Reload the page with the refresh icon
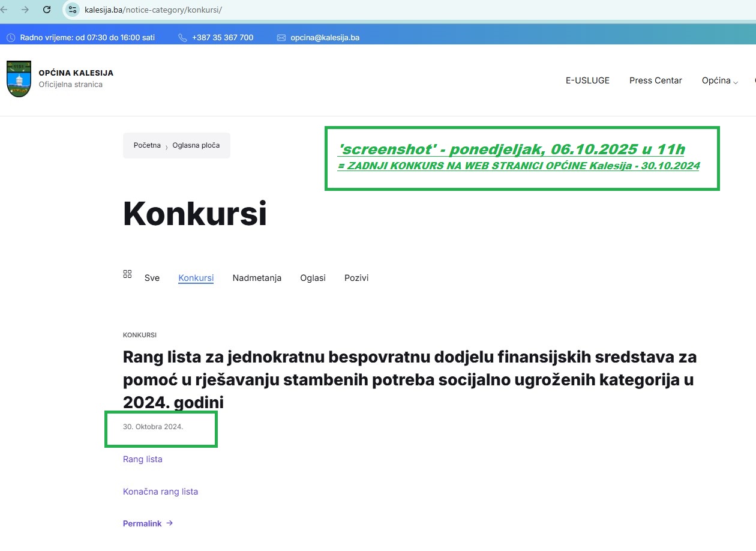 [x=47, y=10]
